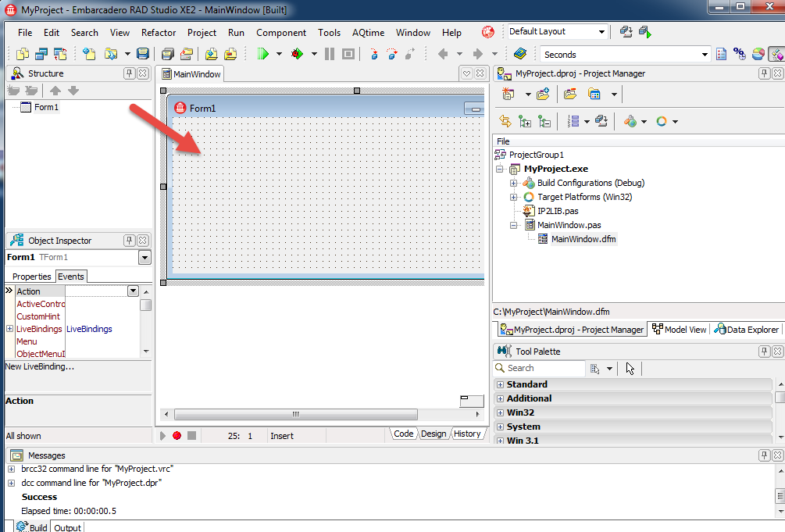Click Expand All icon in Project Manager

(525, 121)
